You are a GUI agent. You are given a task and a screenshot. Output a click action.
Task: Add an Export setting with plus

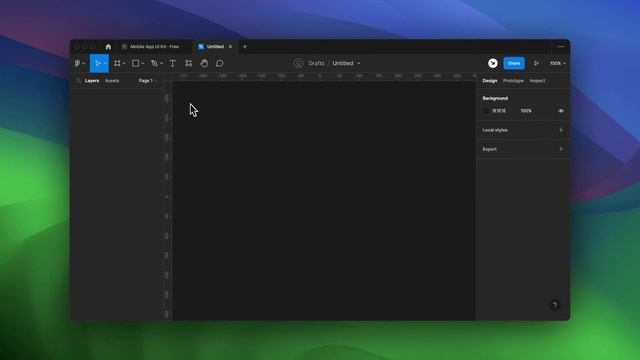point(561,149)
